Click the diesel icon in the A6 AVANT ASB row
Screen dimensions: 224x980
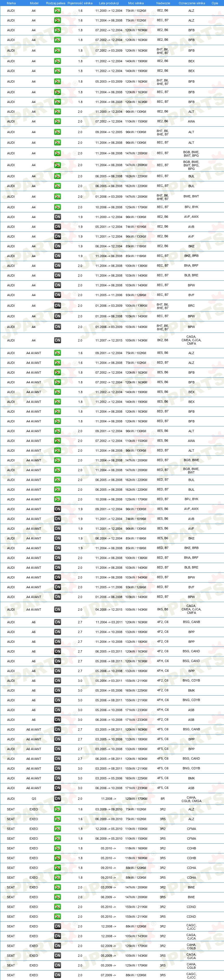pos(57,788)
